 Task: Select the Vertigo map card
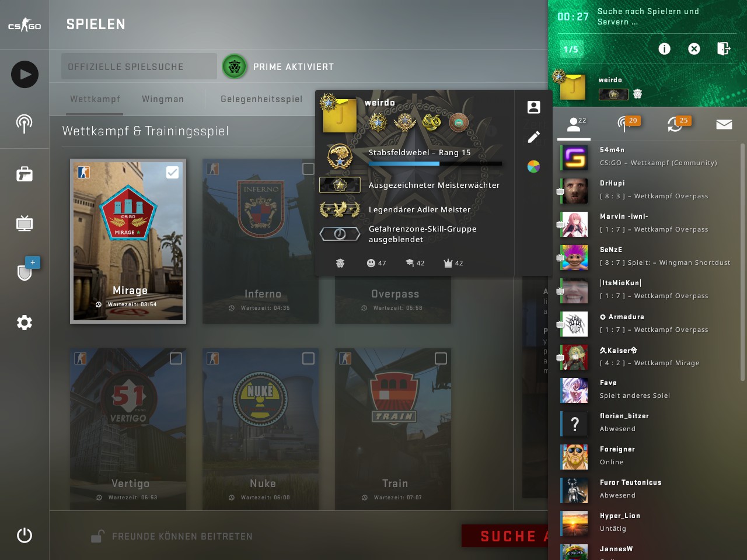128,429
